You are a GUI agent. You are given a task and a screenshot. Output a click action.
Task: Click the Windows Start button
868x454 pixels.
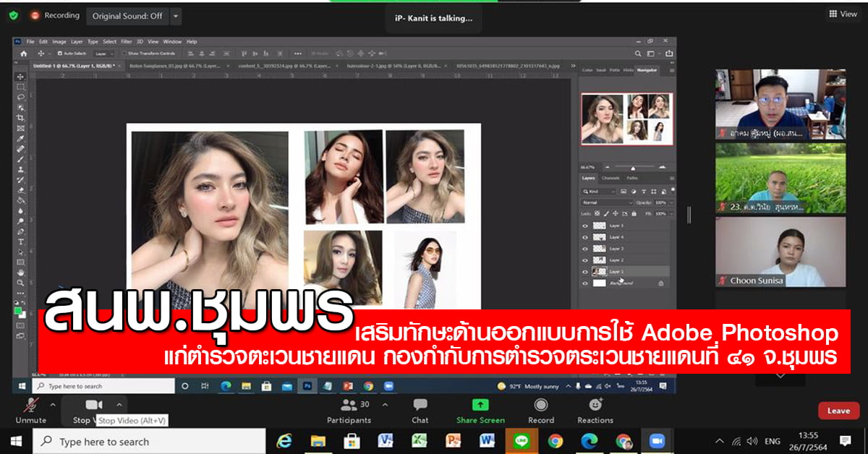coord(16,440)
